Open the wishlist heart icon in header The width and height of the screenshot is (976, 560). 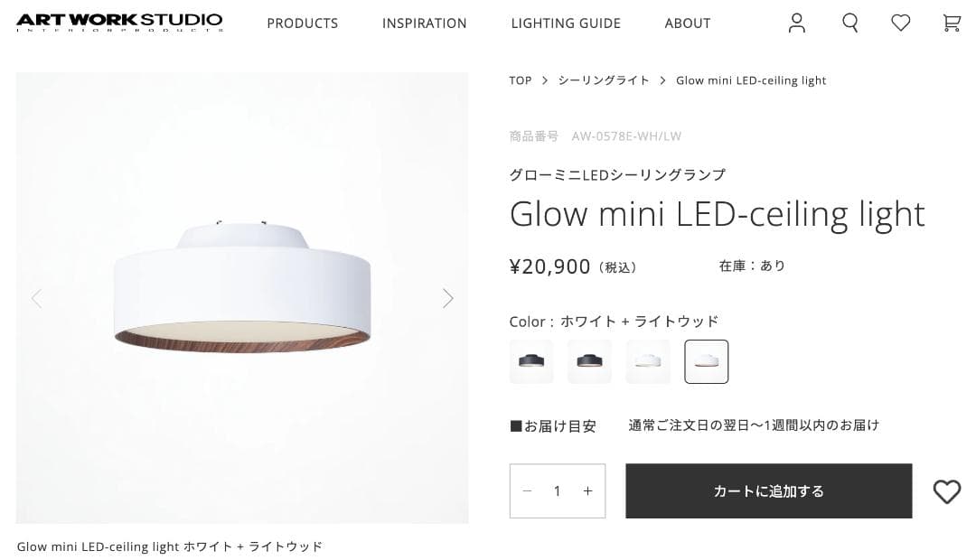pyautogui.click(x=900, y=23)
